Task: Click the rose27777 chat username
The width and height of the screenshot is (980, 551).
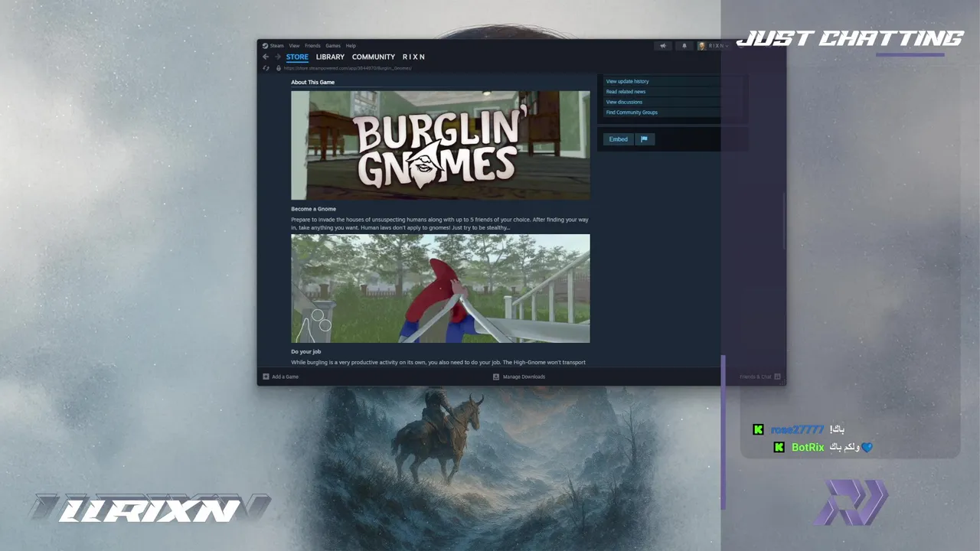Action: tap(797, 430)
